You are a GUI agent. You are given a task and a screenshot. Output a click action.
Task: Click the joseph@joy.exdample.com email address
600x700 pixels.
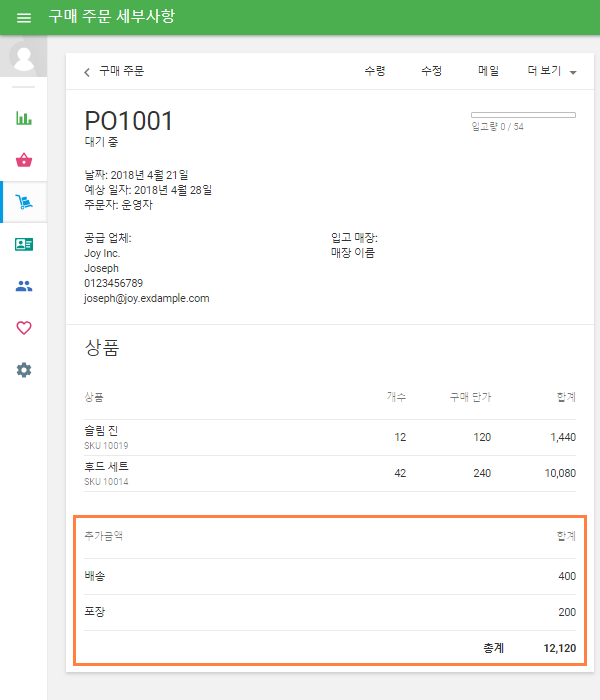tap(147, 298)
